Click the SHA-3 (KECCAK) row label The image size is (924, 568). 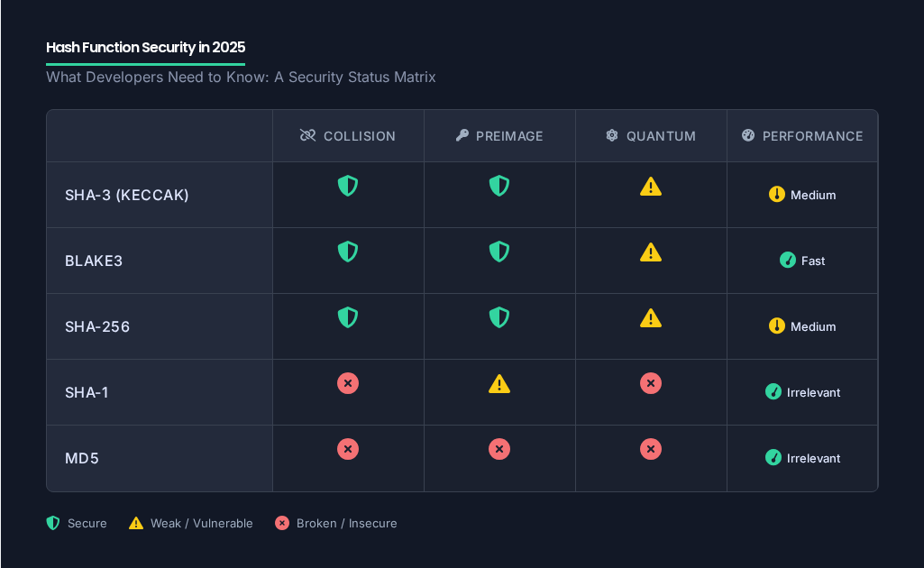[x=126, y=195]
